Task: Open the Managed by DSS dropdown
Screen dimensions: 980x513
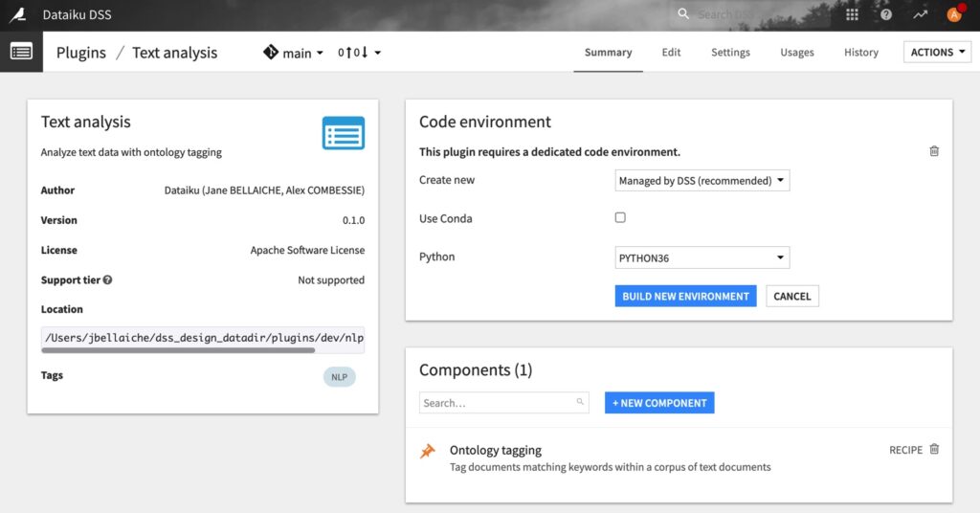Action: coord(702,180)
